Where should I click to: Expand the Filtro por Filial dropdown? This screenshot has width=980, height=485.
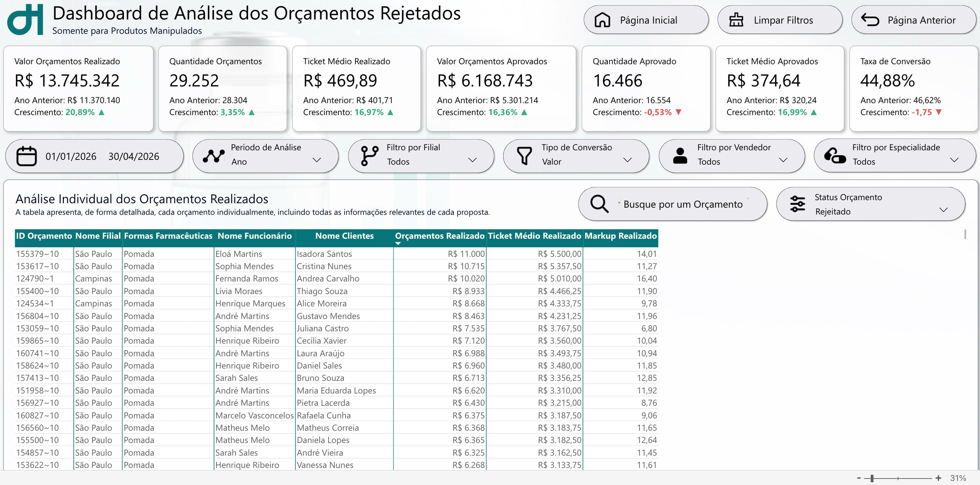[472, 160]
